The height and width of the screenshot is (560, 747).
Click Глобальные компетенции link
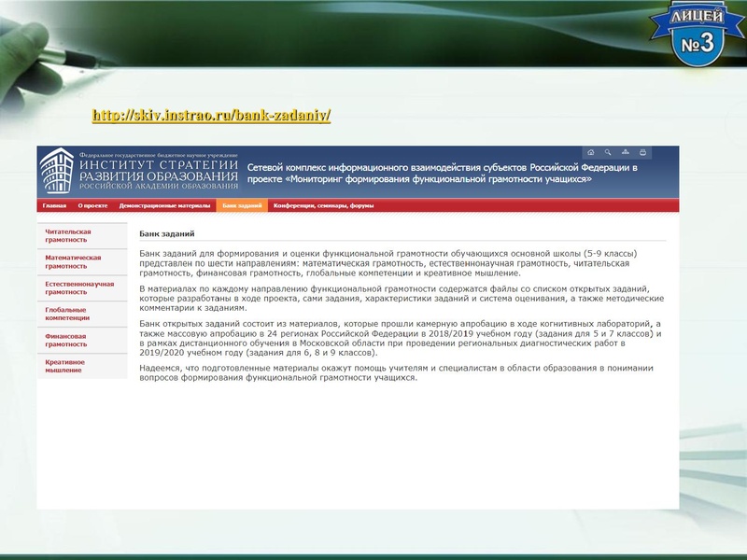[65, 314]
